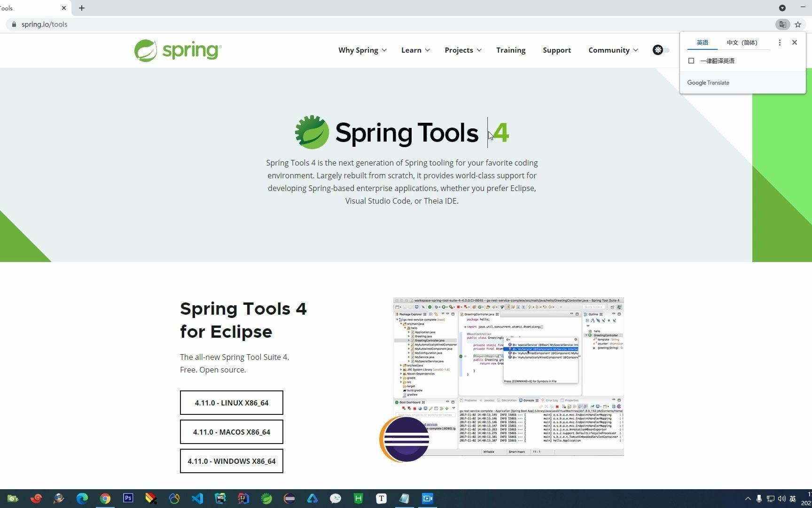Download 4.11.0 - MACOS X86_64
812x508 pixels.
tap(232, 432)
